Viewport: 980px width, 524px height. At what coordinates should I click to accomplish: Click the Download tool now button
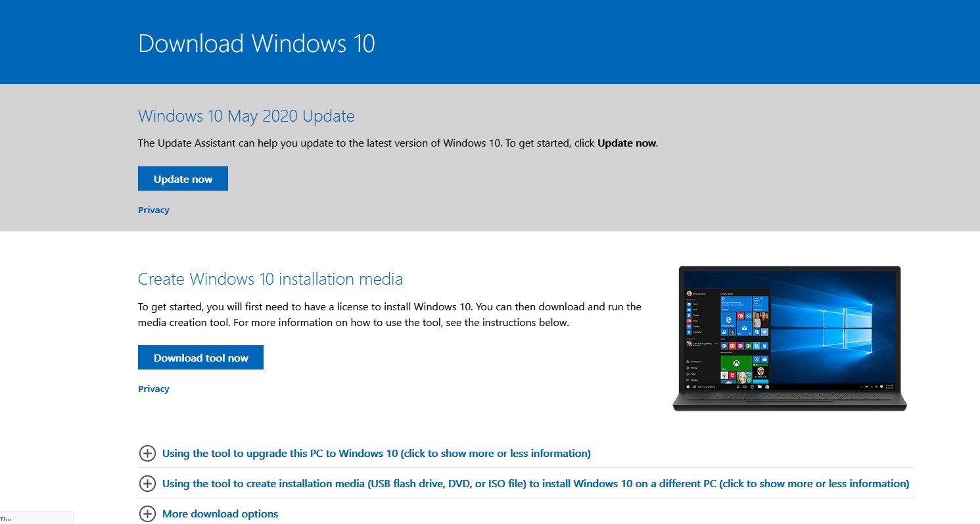coord(200,357)
